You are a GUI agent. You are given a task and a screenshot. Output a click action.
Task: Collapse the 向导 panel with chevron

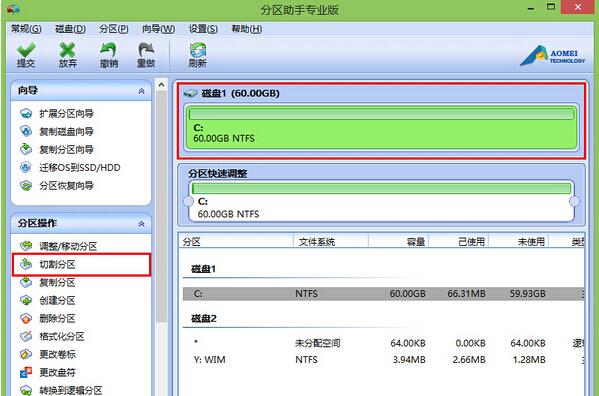(141, 91)
